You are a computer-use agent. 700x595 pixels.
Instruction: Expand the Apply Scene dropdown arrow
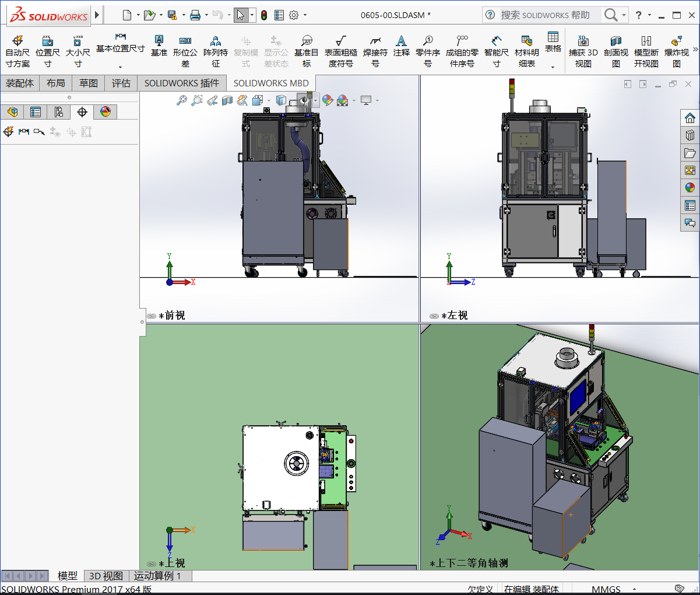click(x=353, y=100)
